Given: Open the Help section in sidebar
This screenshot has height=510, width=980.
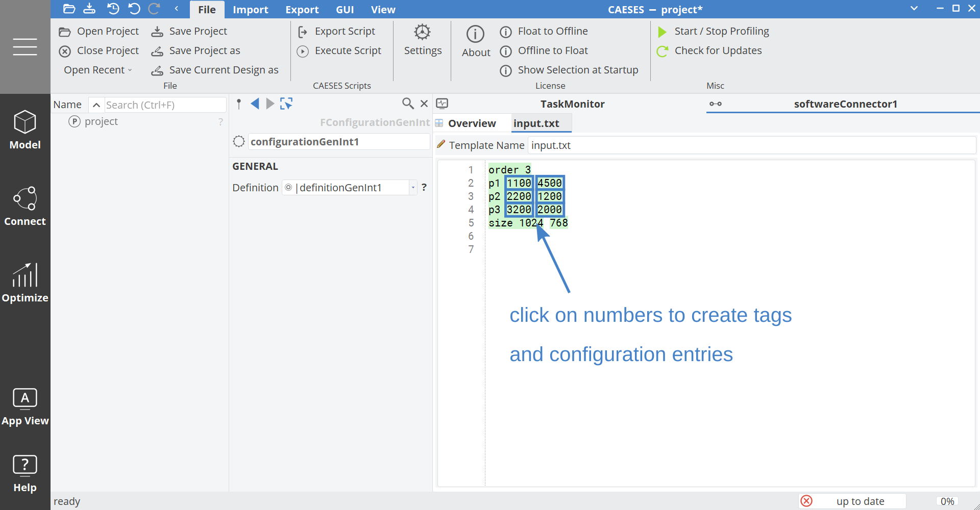Looking at the screenshot, I should [25, 474].
